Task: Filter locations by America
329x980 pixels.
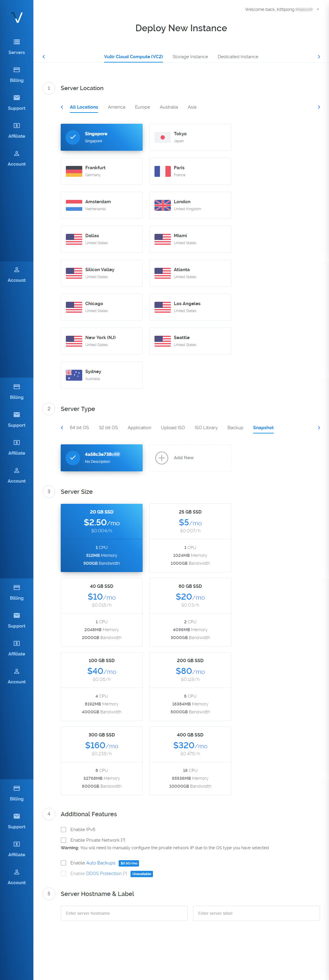Action: [x=117, y=107]
